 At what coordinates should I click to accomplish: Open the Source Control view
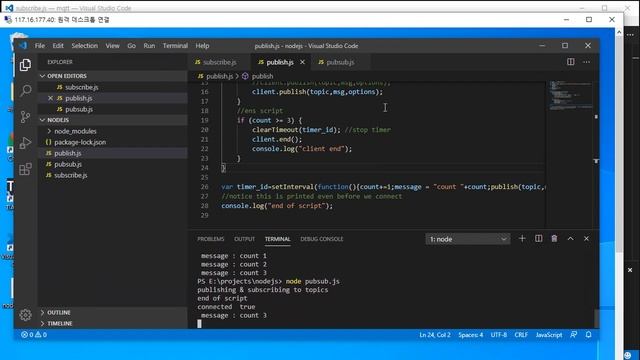pos(25,117)
